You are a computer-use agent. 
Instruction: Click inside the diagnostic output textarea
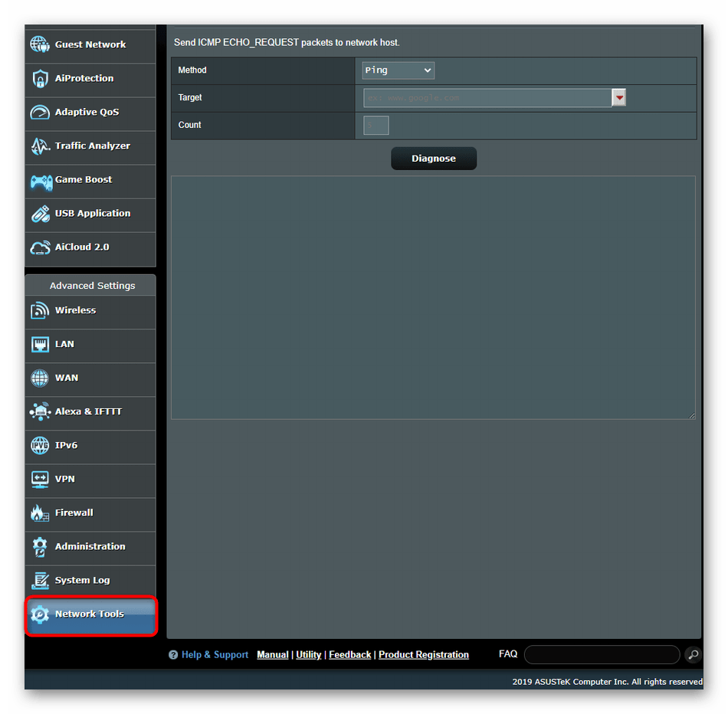pyautogui.click(x=433, y=297)
